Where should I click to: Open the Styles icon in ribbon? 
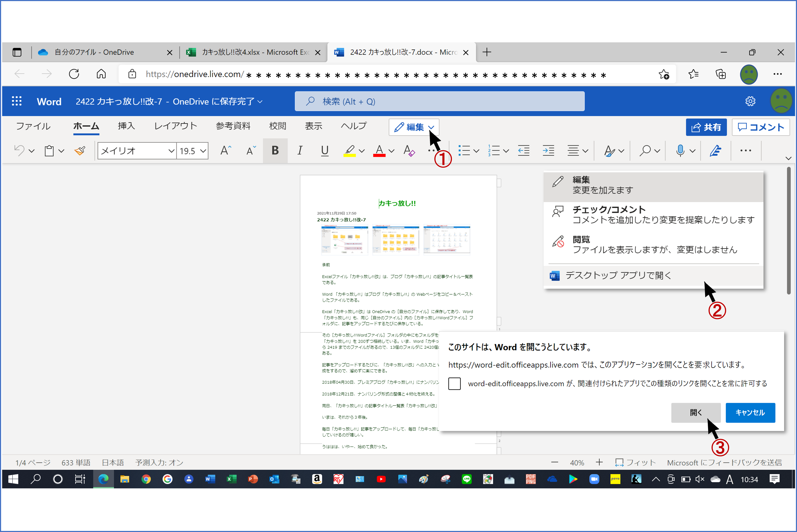609,151
